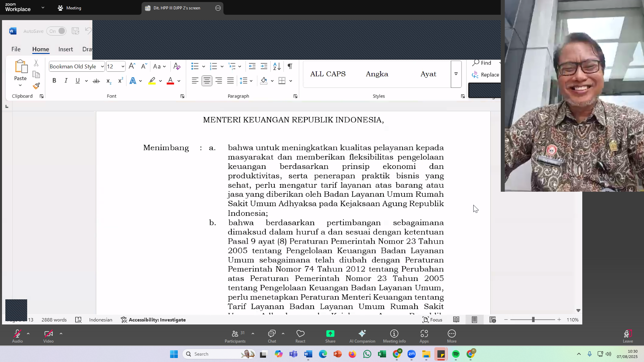The width and height of the screenshot is (644, 362).
Task: Open the Zoom Participants panel
Action: click(x=235, y=336)
